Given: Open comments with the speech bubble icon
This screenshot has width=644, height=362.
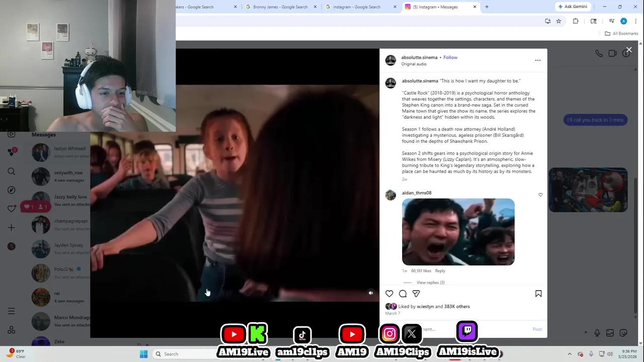Looking at the screenshot, I should 403,294.
